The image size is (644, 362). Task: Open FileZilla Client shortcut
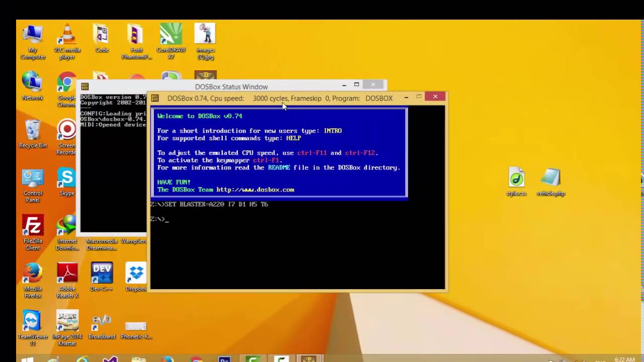tap(33, 233)
